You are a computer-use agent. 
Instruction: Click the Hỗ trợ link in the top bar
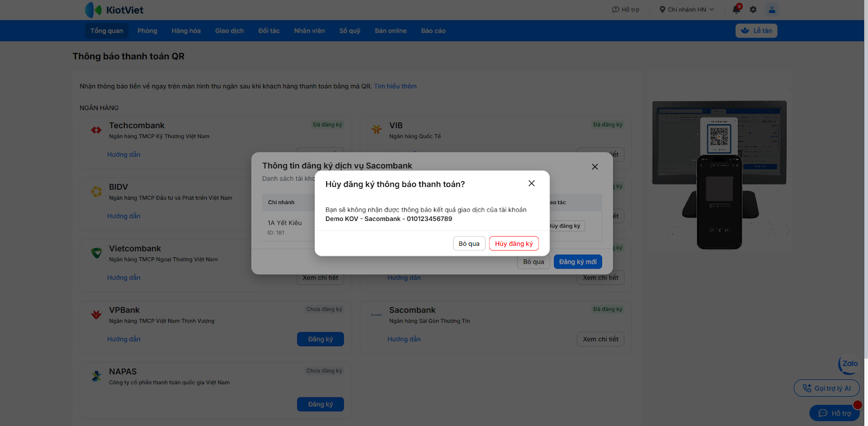(x=626, y=10)
